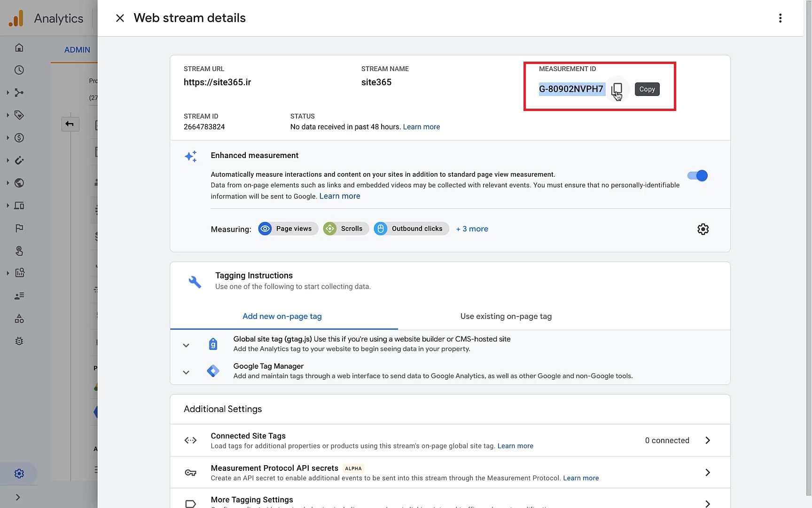Close the Web stream details panel
Viewport: 812px width, 508px height.
(x=120, y=18)
